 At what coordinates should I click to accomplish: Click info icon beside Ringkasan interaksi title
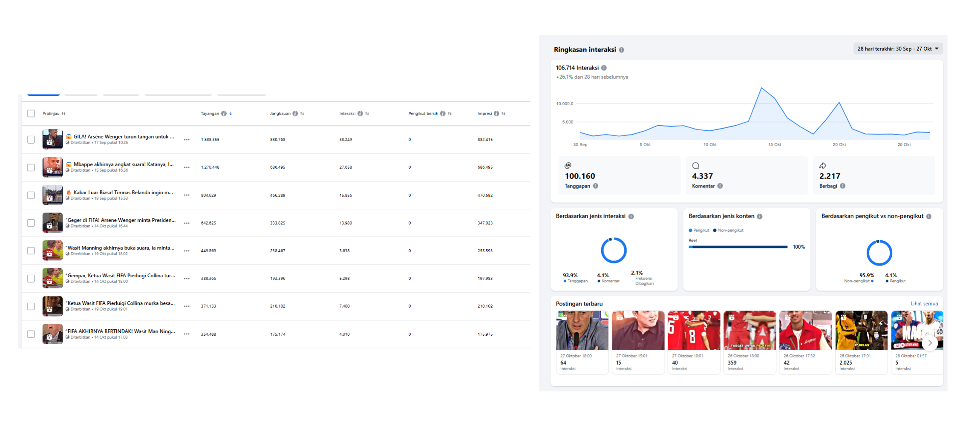pyautogui.click(x=622, y=50)
